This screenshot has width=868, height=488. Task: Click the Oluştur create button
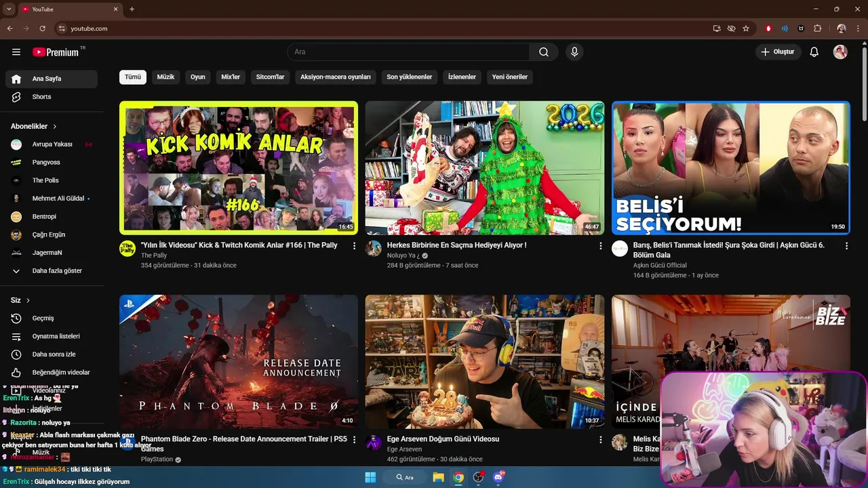[778, 52]
